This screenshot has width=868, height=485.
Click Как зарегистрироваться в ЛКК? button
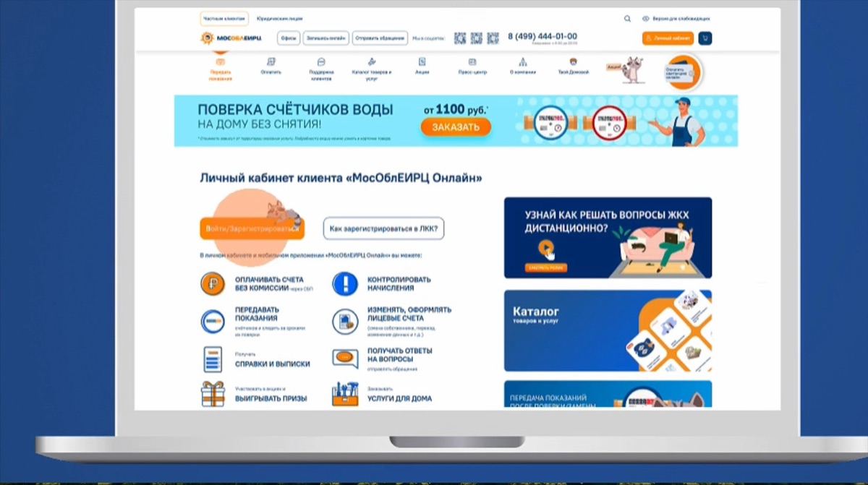tap(383, 228)
